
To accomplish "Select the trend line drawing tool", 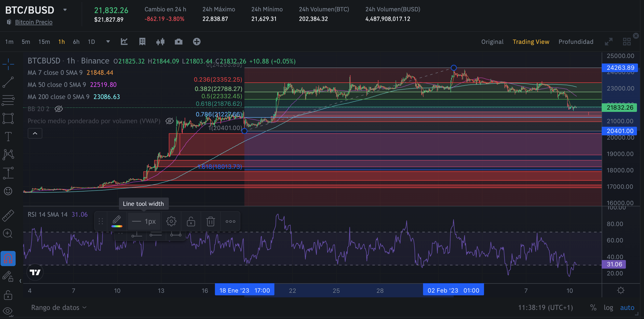I will click(x=8, y=82).
